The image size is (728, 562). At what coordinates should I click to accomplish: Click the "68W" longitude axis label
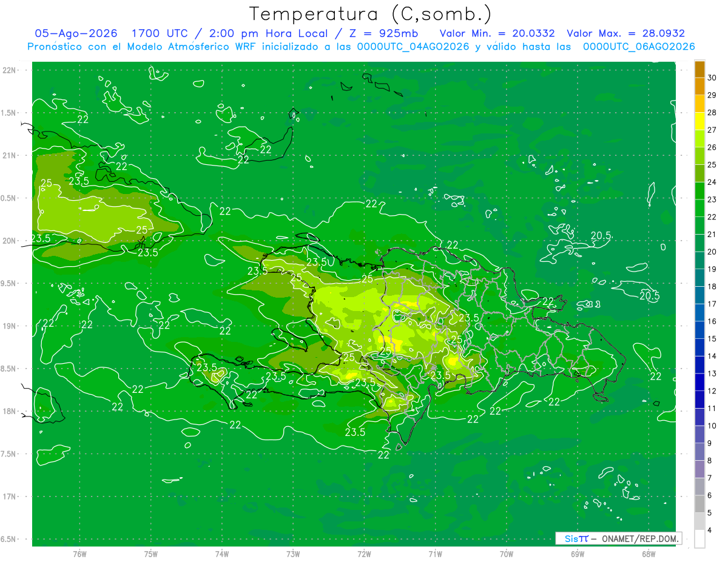click(649, 554)
